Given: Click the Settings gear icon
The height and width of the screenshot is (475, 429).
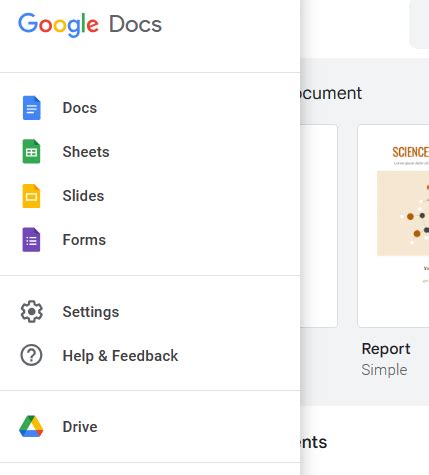Looking at the screenshot, I should [31, 312].
